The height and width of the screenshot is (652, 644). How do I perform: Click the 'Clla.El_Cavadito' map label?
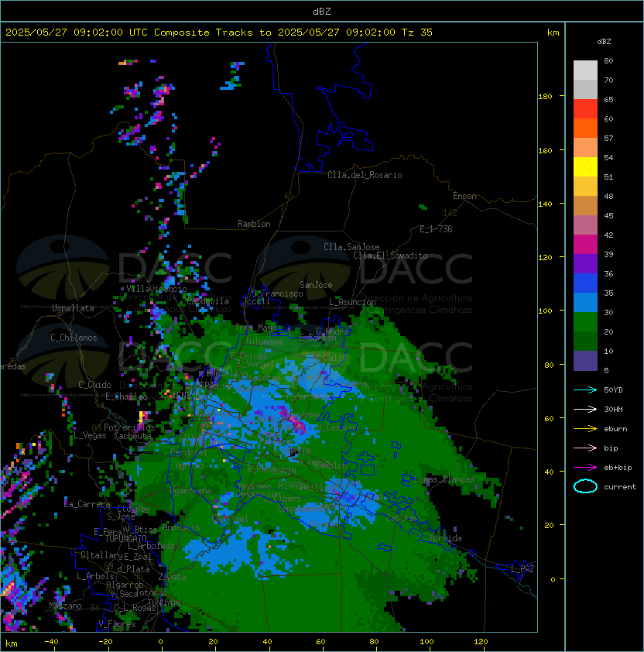(x=390, y=256)
